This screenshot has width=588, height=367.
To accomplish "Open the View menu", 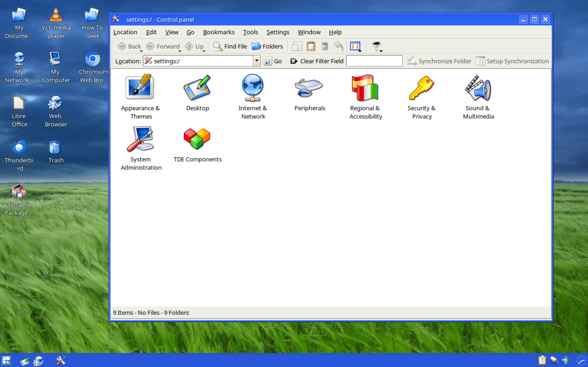I will click(x=172, y=32).
